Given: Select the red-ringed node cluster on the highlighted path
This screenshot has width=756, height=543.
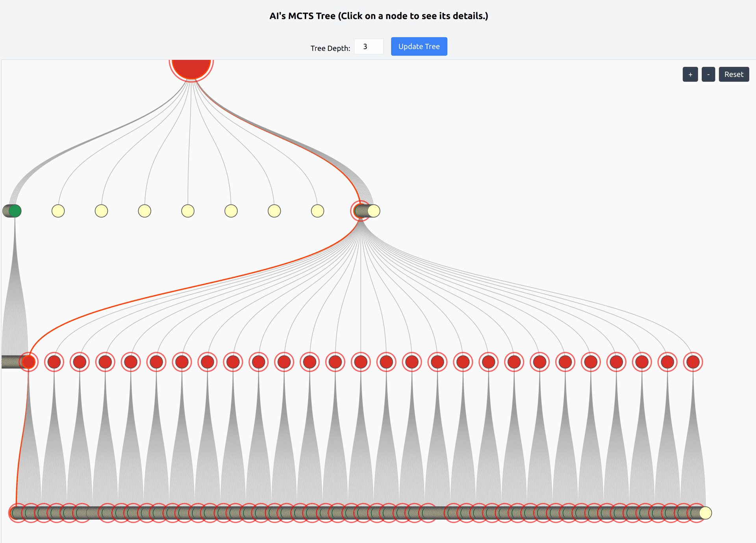Looking at the screenshot, I should pos(360,211).
